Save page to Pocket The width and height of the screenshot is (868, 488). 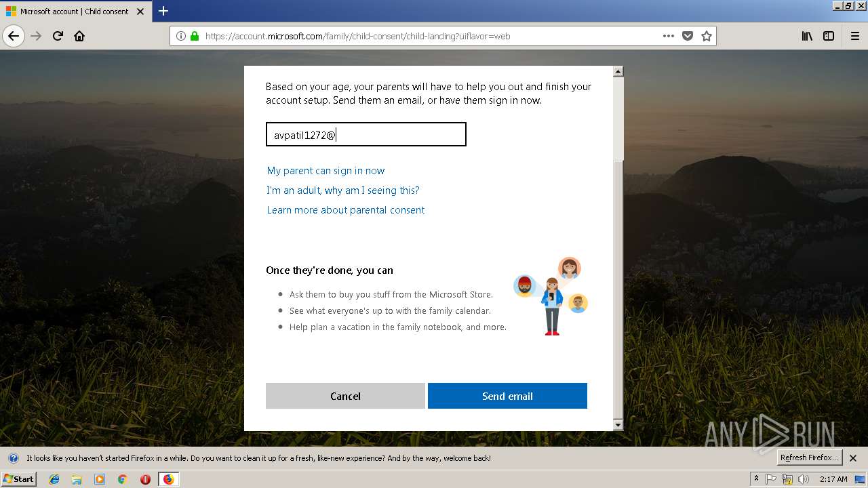pos(688,36)
